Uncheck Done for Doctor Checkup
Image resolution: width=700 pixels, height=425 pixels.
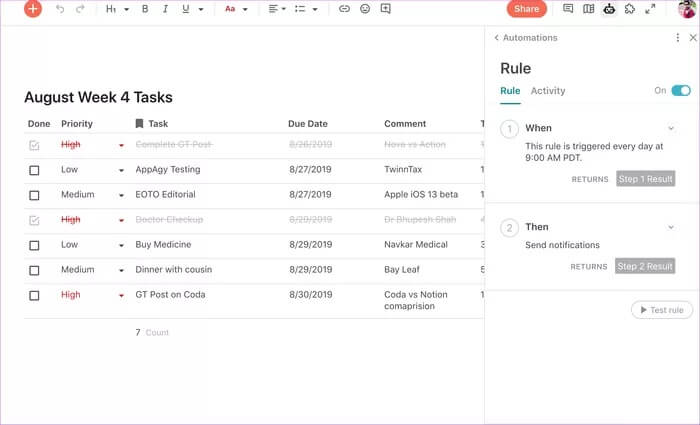point(34,220)
